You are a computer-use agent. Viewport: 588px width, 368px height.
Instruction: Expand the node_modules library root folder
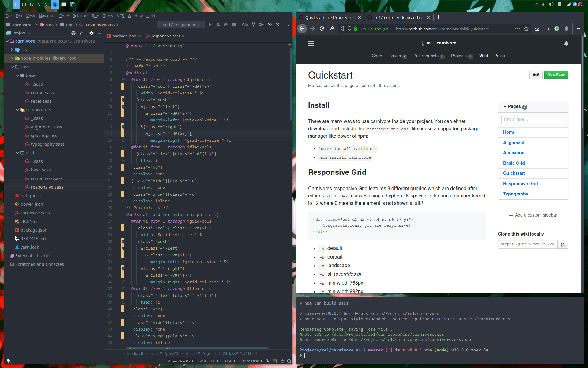click(x=12, y=58)
